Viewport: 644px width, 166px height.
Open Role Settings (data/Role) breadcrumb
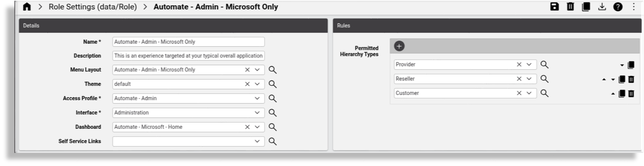(93, 7)
